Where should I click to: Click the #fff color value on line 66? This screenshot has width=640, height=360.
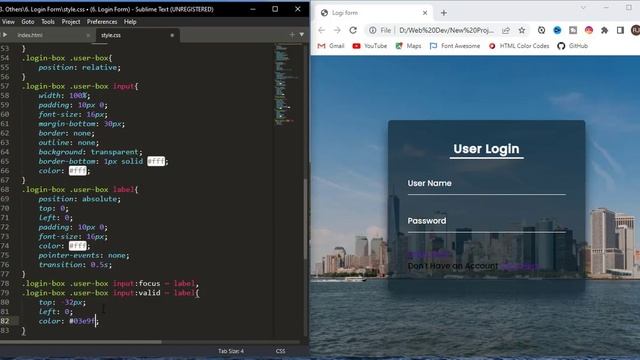(x=78, y=171)
